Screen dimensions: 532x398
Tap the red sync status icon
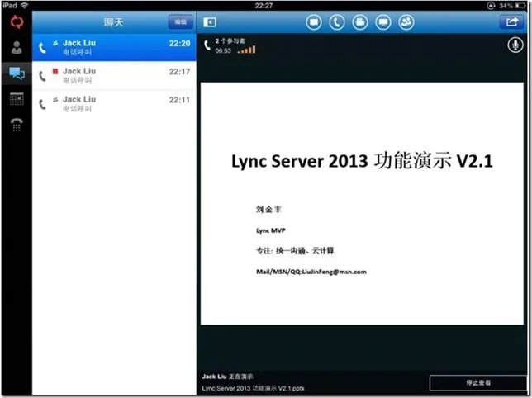(17, 22)
